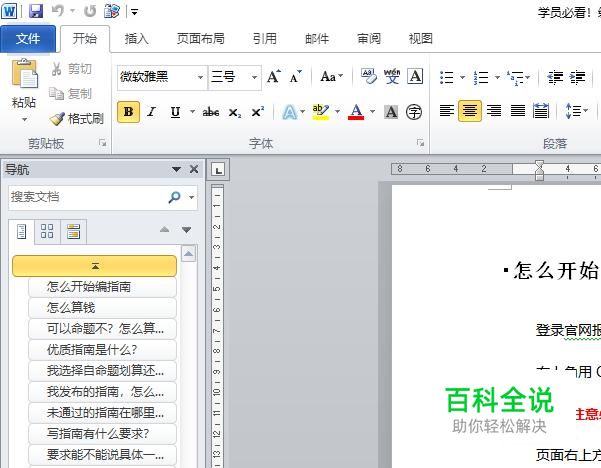601x468 pixels.
Task: Switch to the View (视图) tab
Action: click(420, 39)
